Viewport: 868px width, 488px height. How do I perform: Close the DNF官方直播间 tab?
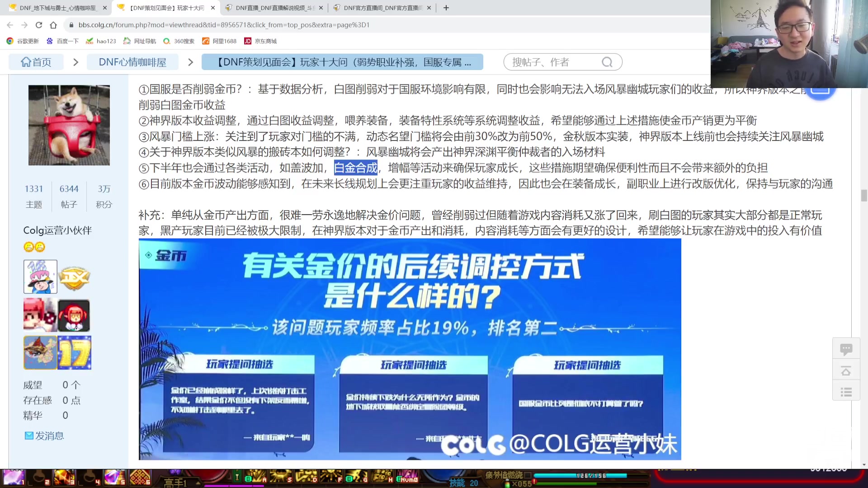(x=429, y=8)
